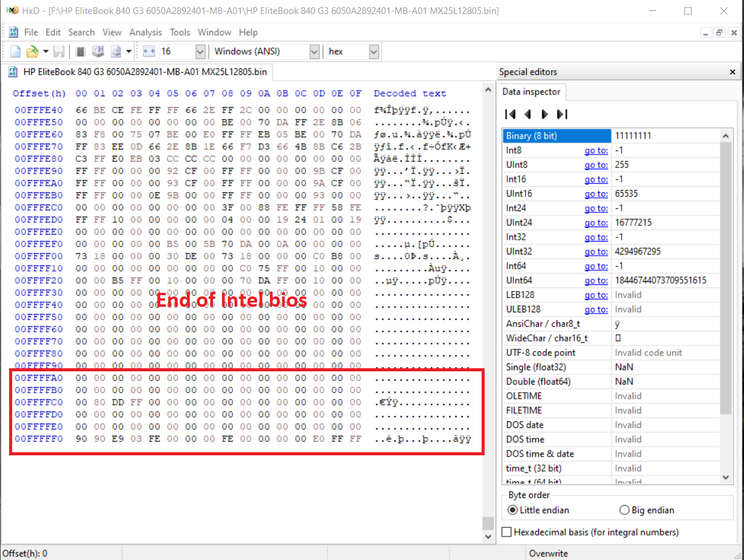Viewport: 744px width, 560px height.
Task: Jump to first byte in Data inspector
Action: point(511,114)
